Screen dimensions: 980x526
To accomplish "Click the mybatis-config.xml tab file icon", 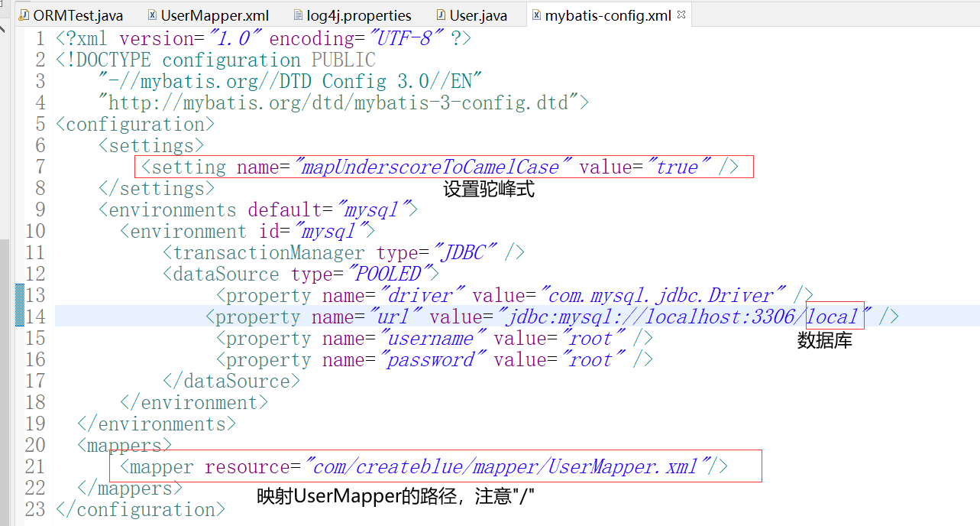I will point(536,15).
